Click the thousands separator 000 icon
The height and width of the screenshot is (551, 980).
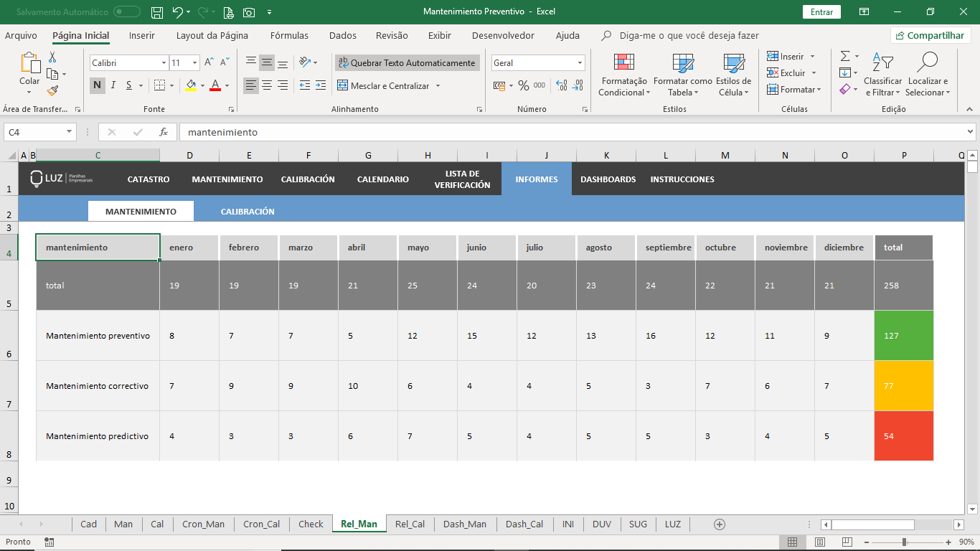coord(540,85)
